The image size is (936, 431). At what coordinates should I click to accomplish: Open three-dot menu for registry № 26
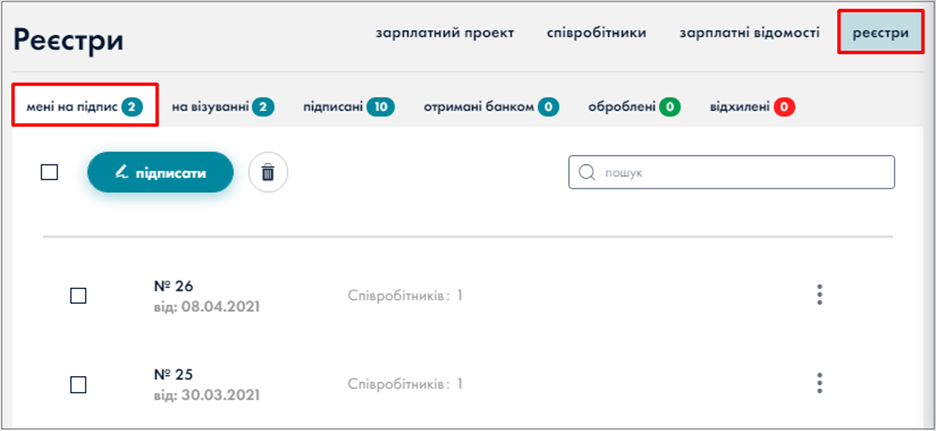pos(819,295)
